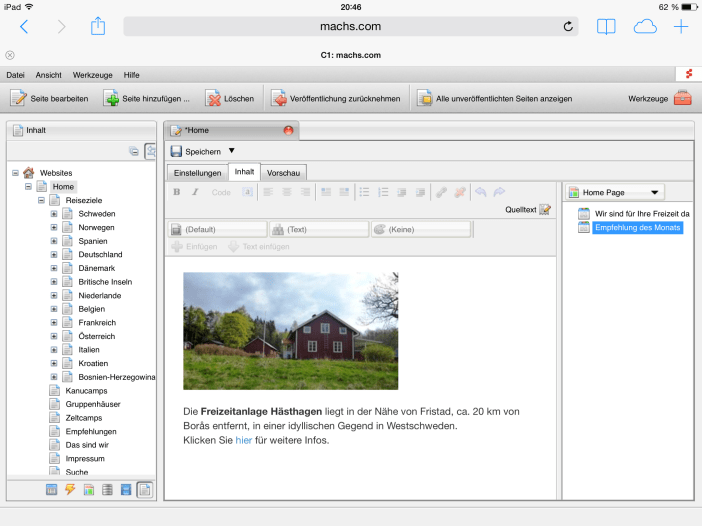
Task: Switch to the Einstellungen tab
Action: click(197, 172)
